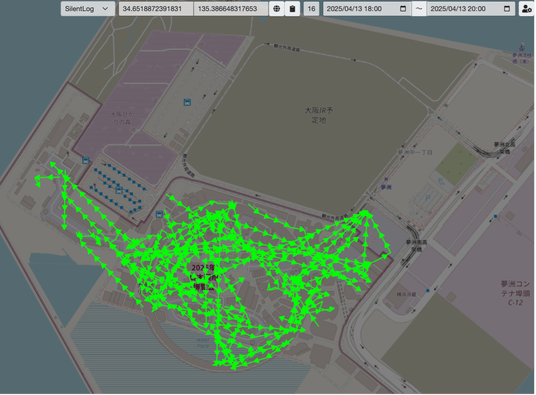536x395 pixels.
Task: Open the calendar picker for the 18:00 start date
Action: [403, 9]
